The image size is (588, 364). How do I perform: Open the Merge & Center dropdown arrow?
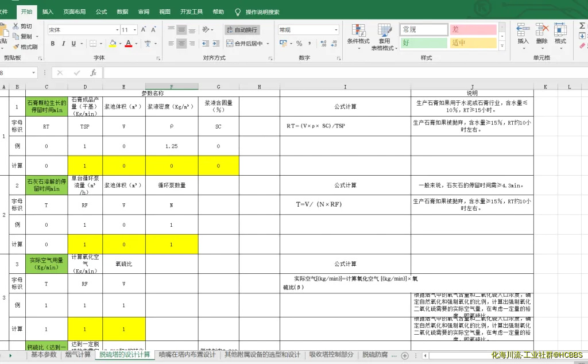[268, 44]
